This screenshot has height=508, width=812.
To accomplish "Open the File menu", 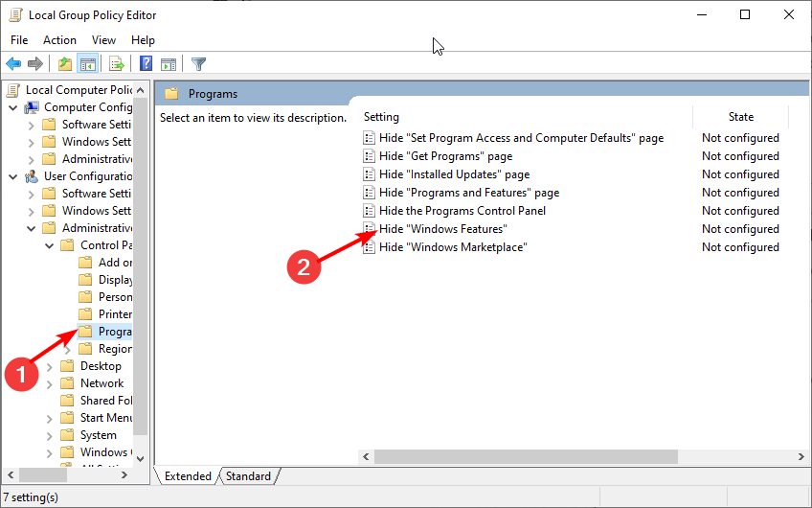I will pos(19,40).
